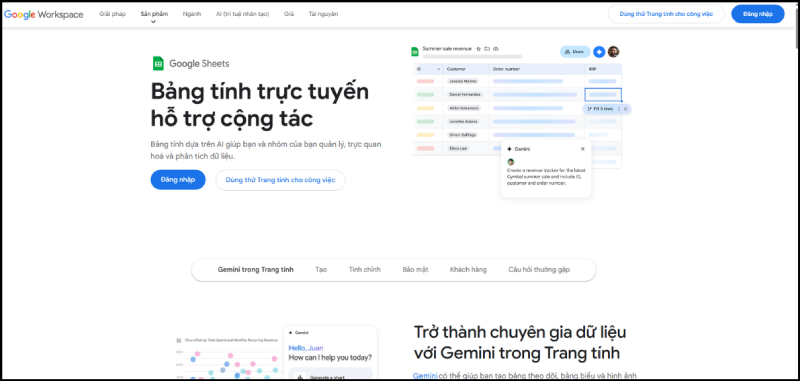The height and width of the screenshot is (381, 800).
Task: Click the Share button in the sheet preview
Action: [x=575, y=52]
